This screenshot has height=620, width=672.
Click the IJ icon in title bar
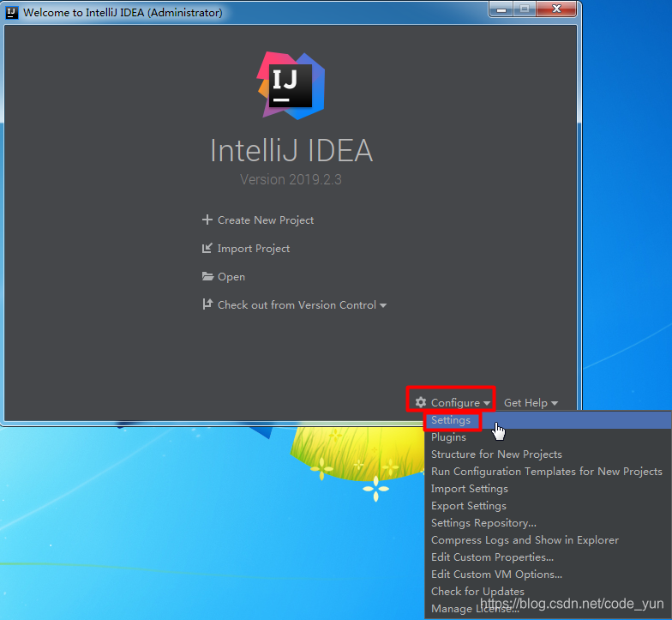pos(12,12)
